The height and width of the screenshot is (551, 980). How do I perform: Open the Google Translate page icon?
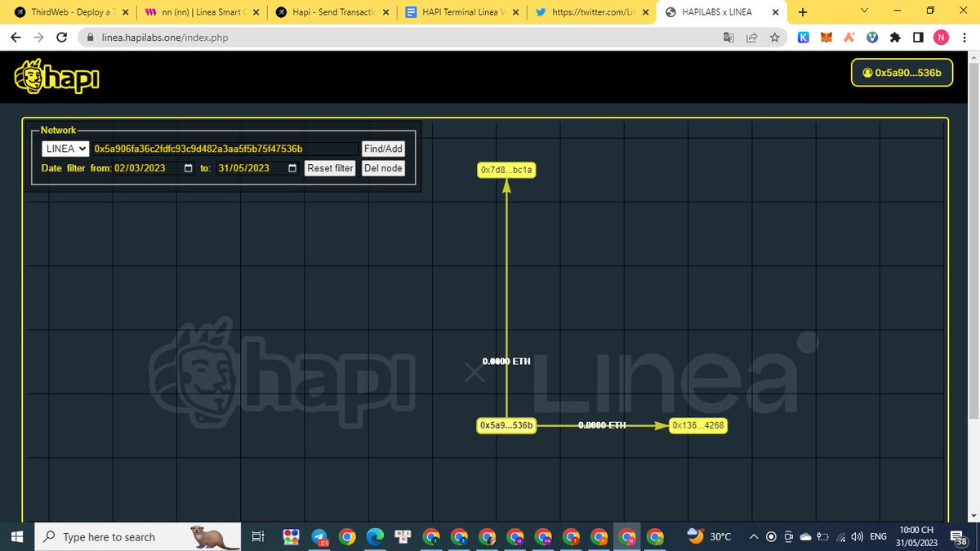(x=728, y=37)
